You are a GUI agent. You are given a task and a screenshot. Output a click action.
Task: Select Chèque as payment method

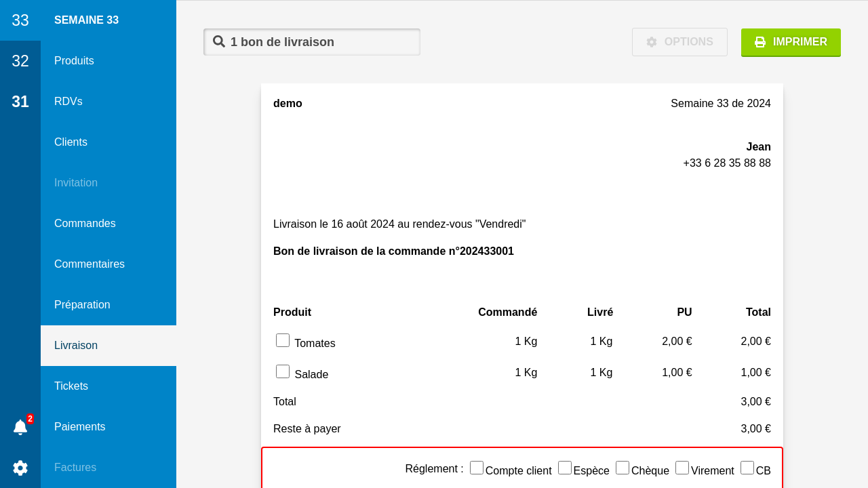[623, 468]
